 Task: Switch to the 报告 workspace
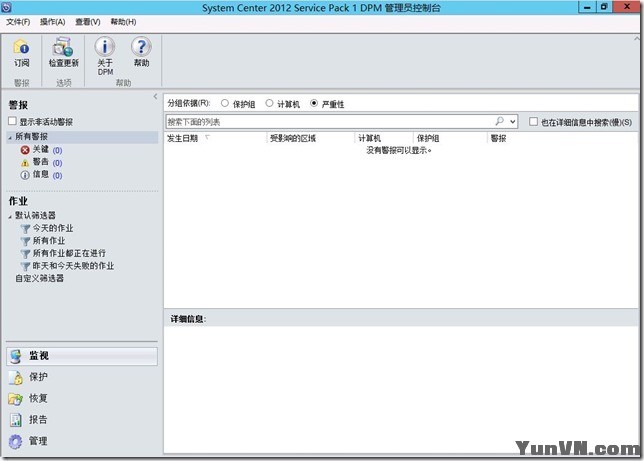82,420
